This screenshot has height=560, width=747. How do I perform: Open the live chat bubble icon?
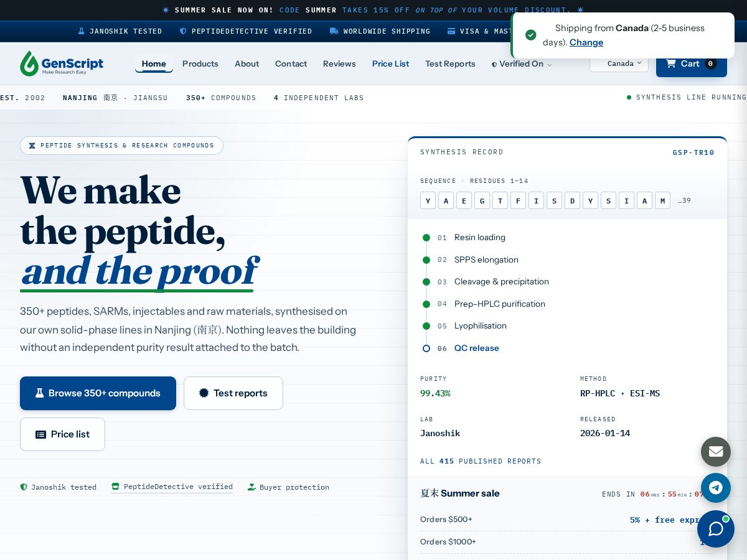click(716, 529)
